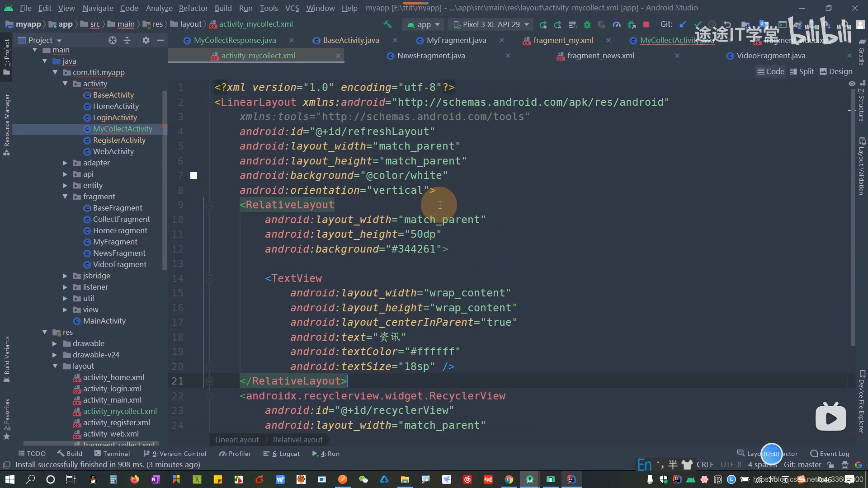
Task: Click the Git Update Project arrow icon
Action: tap(683, 24)
